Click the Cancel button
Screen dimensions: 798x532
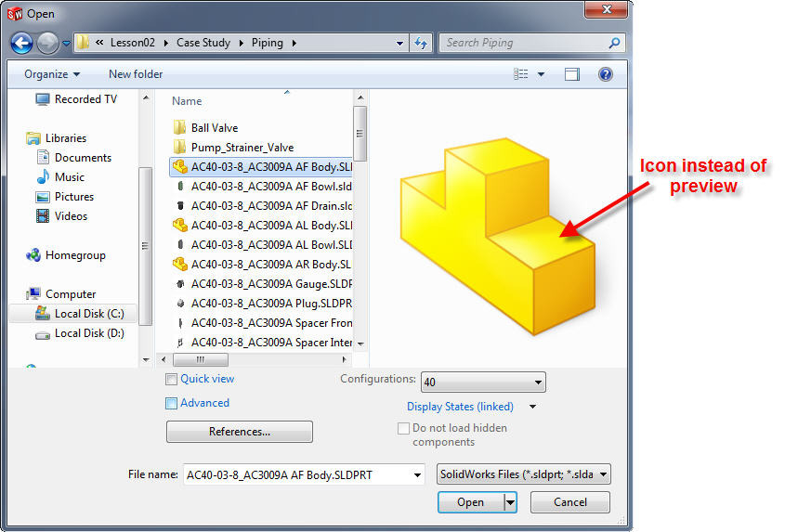coord(570,502)
